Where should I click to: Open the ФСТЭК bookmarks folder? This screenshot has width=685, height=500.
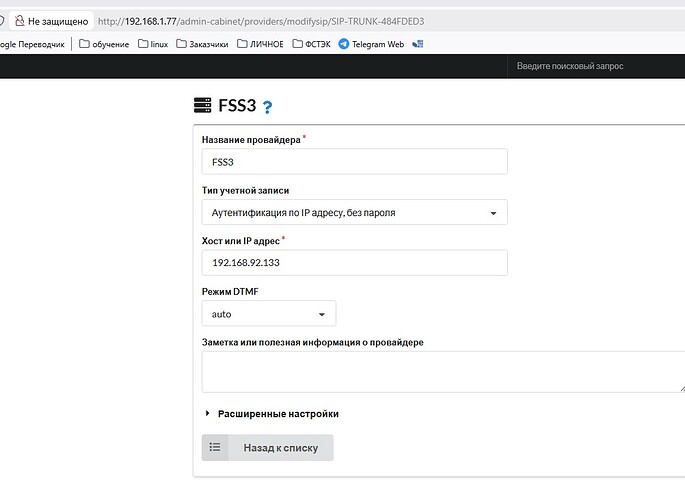[311, 44]
